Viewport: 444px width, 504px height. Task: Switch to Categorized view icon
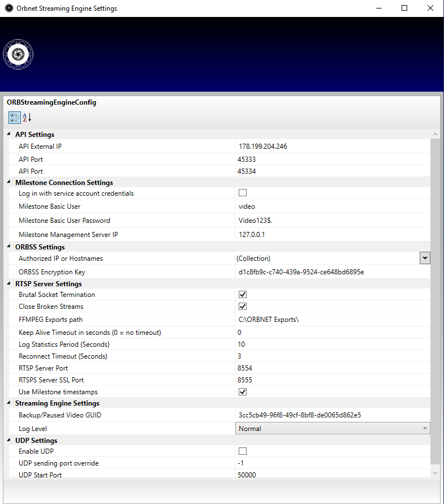coord(15,118)
